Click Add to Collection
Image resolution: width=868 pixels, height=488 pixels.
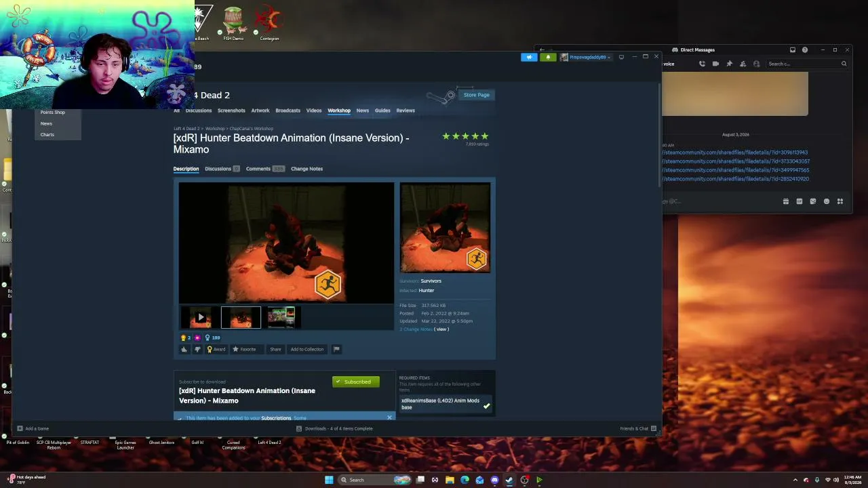point(307,349)
